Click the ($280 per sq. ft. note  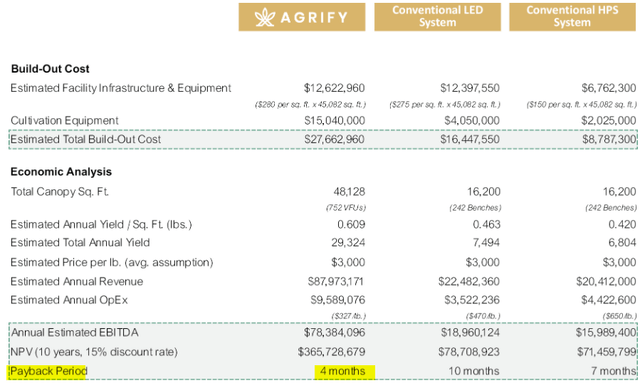point(310,105)
